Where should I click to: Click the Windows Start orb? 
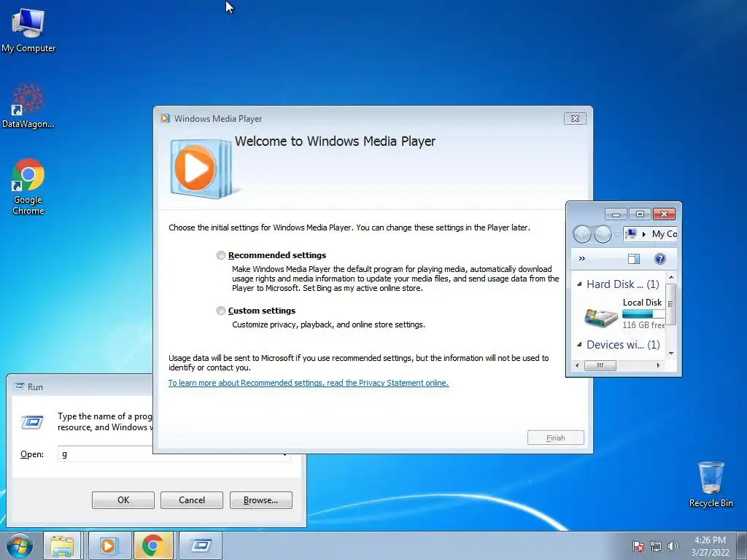20,545
